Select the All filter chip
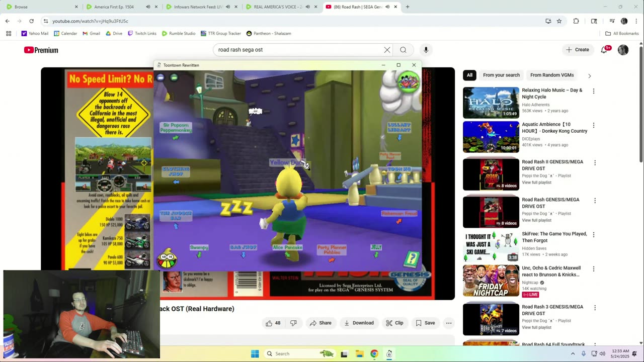 click(469, 75)
